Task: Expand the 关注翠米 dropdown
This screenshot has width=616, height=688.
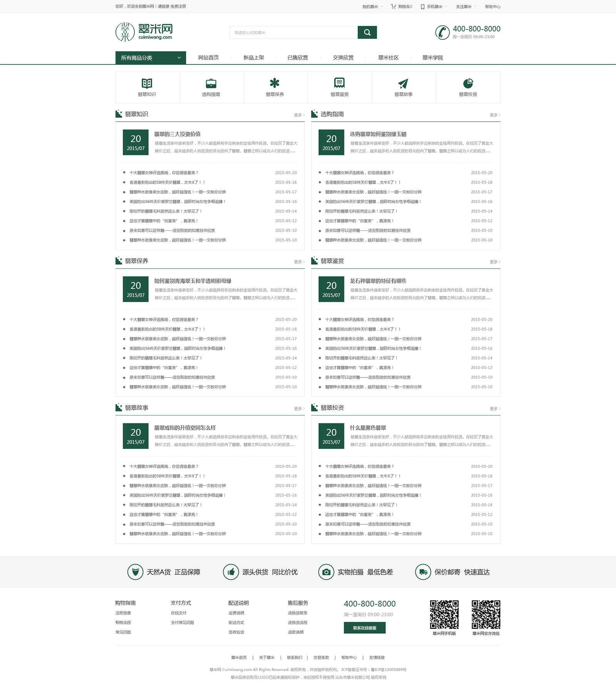Action: [466, 7]
